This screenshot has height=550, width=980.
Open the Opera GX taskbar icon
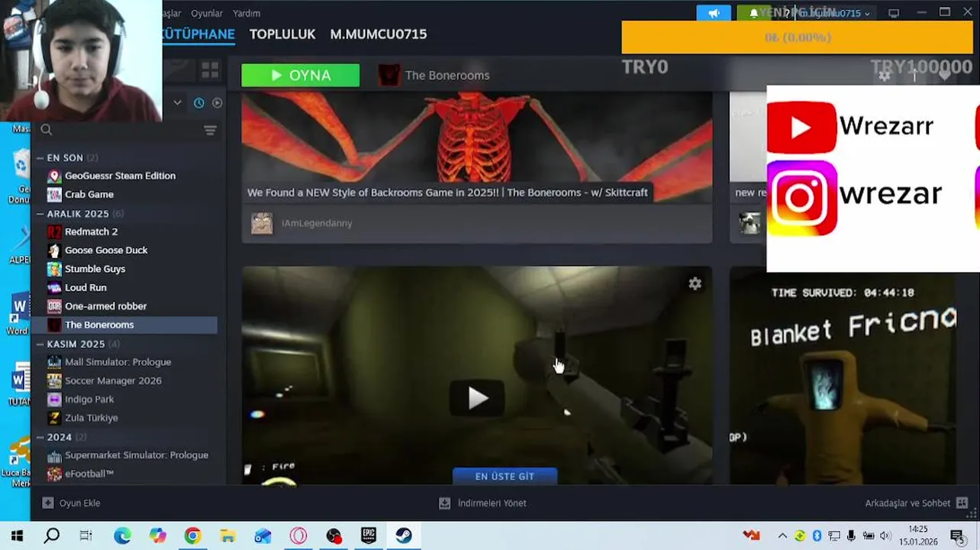pos(298,535)
